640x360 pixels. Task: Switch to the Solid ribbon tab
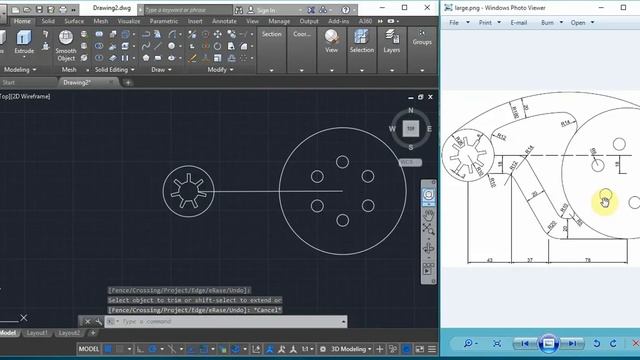(x=48, y=21)
